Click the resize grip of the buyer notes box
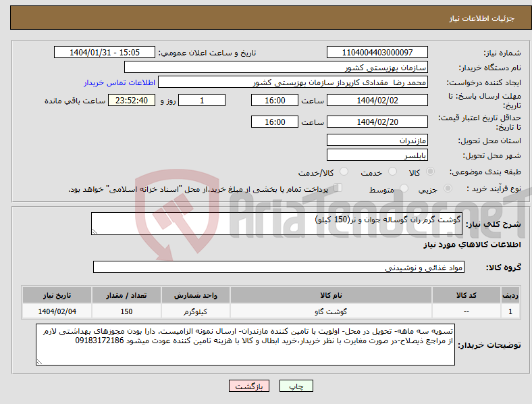The width and height of the screenshot is (532, 404). [39, 362]
